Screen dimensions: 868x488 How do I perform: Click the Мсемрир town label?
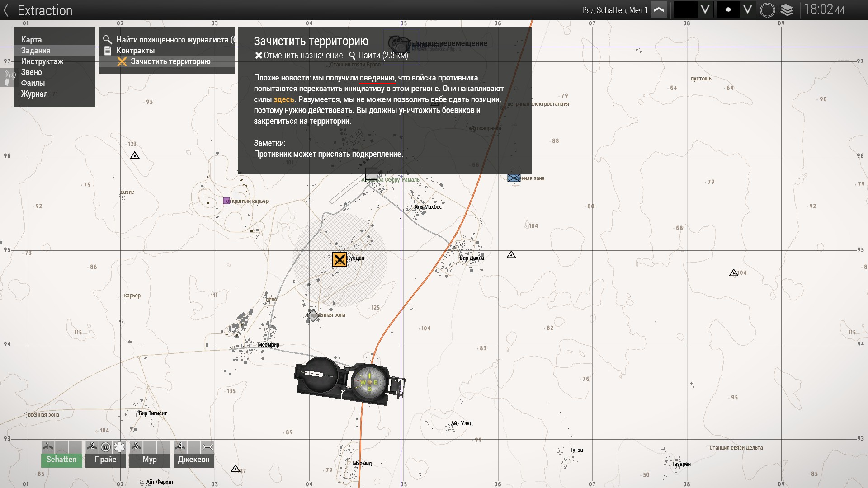click(x=269, y=345)
